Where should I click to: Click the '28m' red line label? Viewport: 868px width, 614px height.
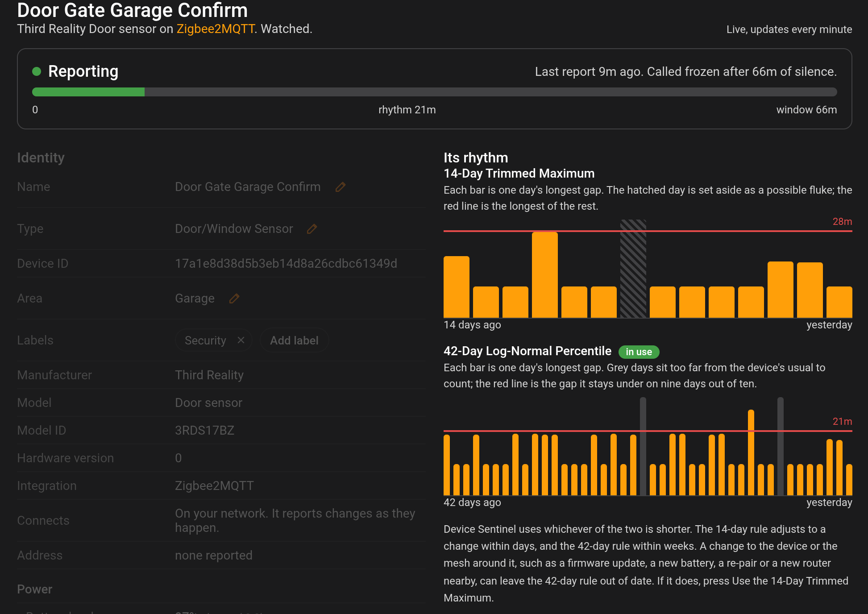[x=842, y=222]
